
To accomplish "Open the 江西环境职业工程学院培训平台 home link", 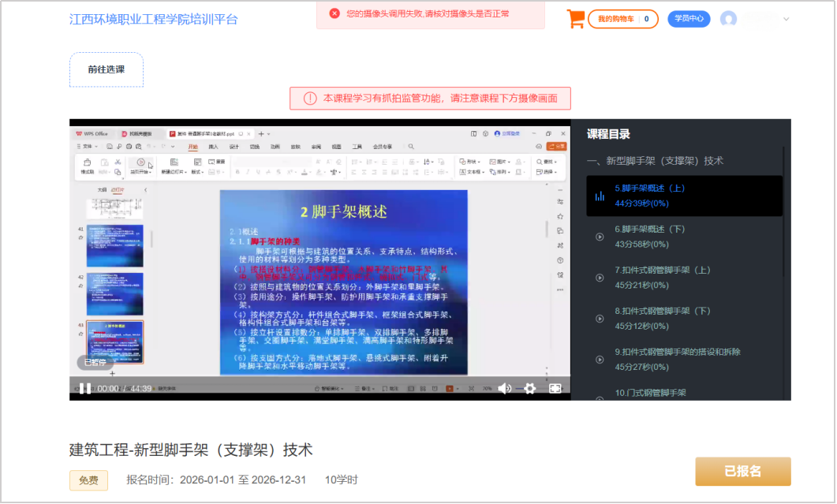I will 153,19.
